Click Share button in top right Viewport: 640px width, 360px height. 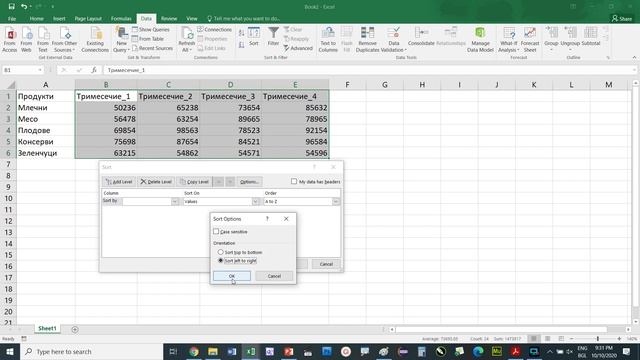(x=622, y=19)
